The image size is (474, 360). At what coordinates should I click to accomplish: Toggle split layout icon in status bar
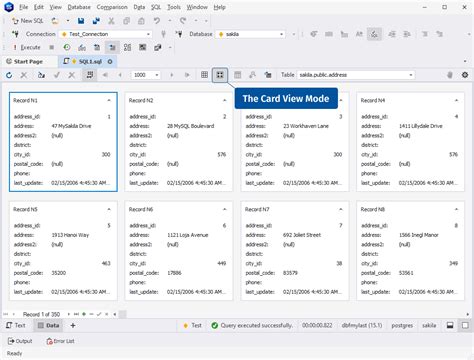450,325
